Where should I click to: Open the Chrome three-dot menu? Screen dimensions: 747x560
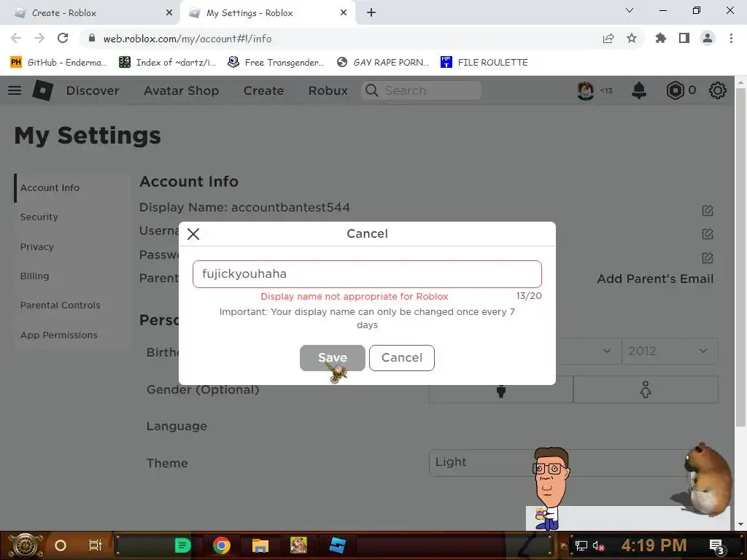(x=731, y=38)
